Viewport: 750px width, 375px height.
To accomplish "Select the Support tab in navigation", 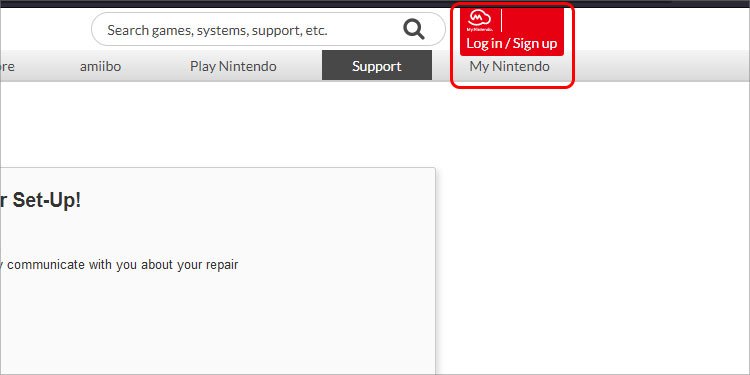I will [377, 66].
